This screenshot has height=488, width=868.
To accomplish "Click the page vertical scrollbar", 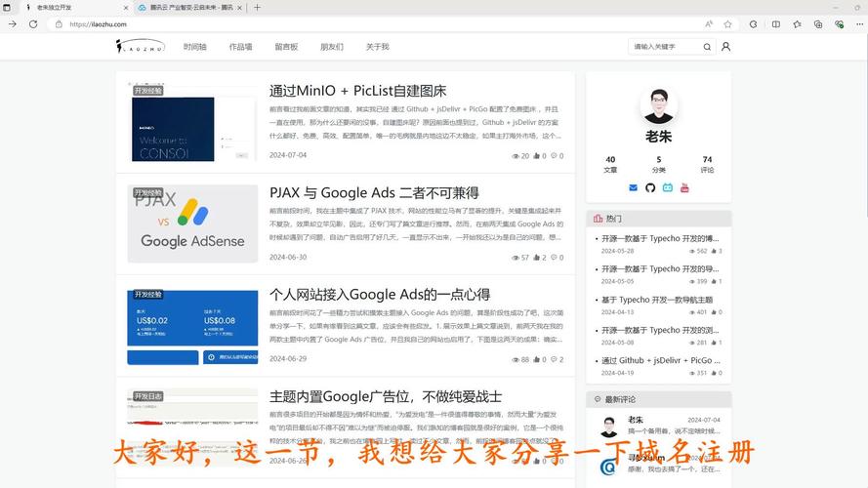I will tap(866, 126).
